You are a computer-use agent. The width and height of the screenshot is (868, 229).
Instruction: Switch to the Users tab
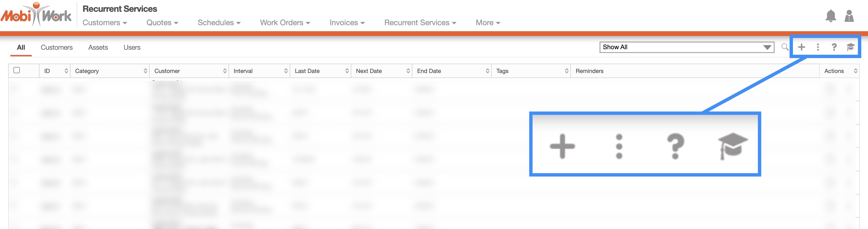click(x=132, y=48)
